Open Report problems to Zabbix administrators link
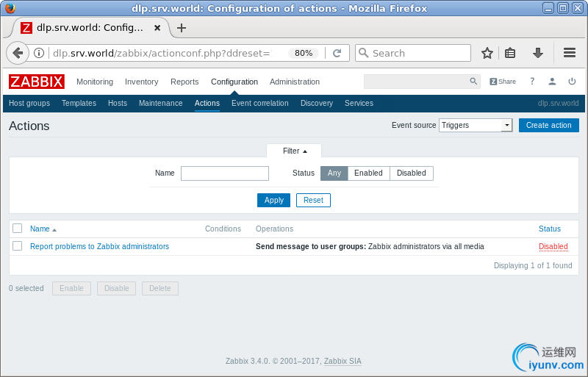This screenshot has width=588, height=377. point(99,246)
